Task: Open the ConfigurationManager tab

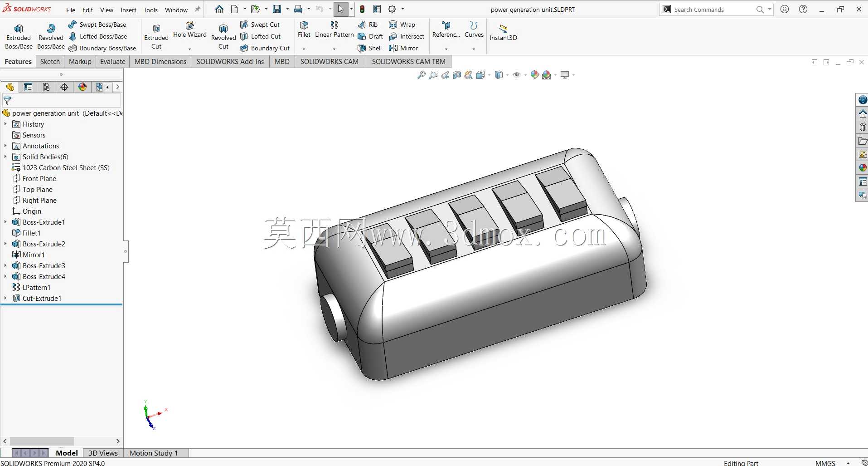Action: pyautogui.click(x=46, y=87)
